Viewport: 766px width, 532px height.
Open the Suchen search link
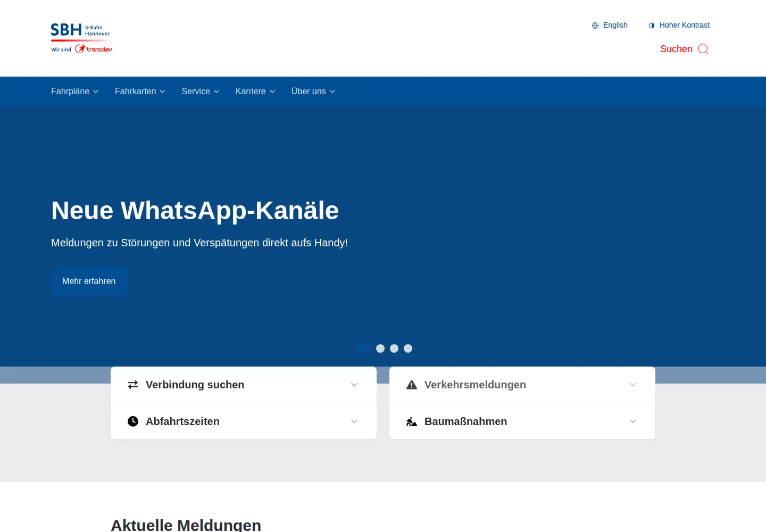(685, 49)
